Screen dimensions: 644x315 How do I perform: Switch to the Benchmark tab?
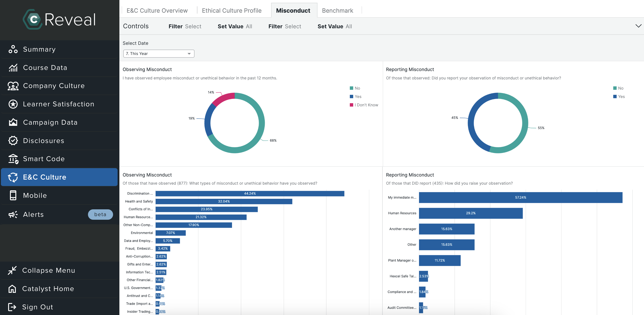337,10
